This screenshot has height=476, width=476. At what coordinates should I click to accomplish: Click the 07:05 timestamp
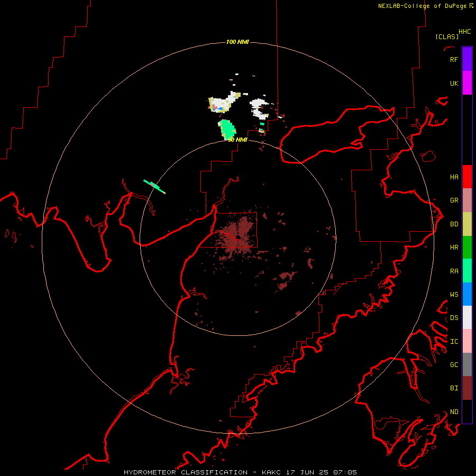[345, 472]
